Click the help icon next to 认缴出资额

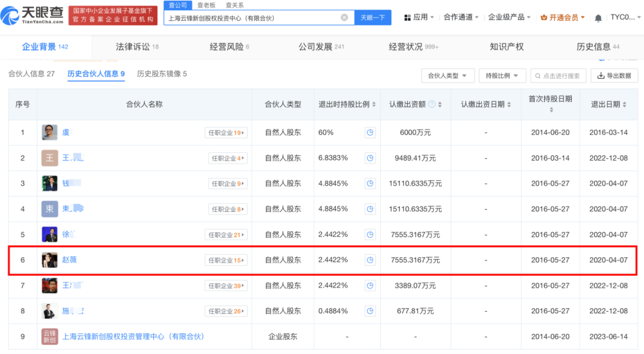(x=432, y=104)
